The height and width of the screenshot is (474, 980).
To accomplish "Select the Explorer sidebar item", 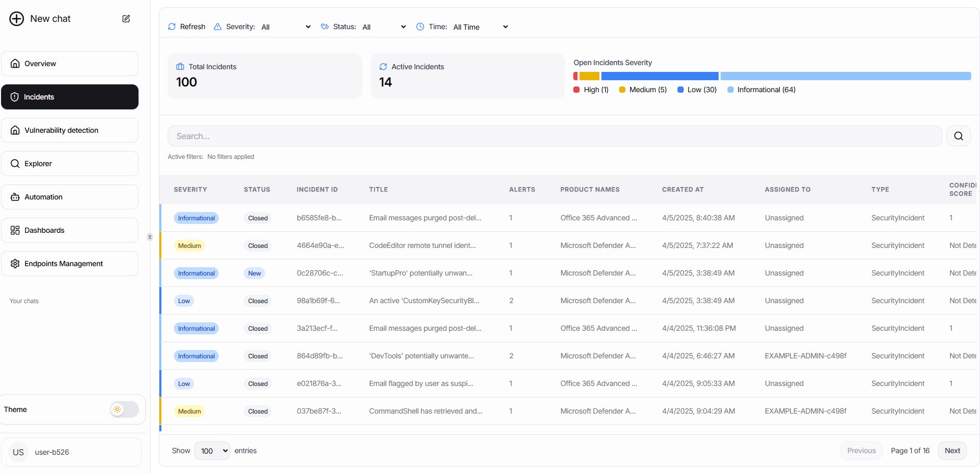I will point(37,163).
